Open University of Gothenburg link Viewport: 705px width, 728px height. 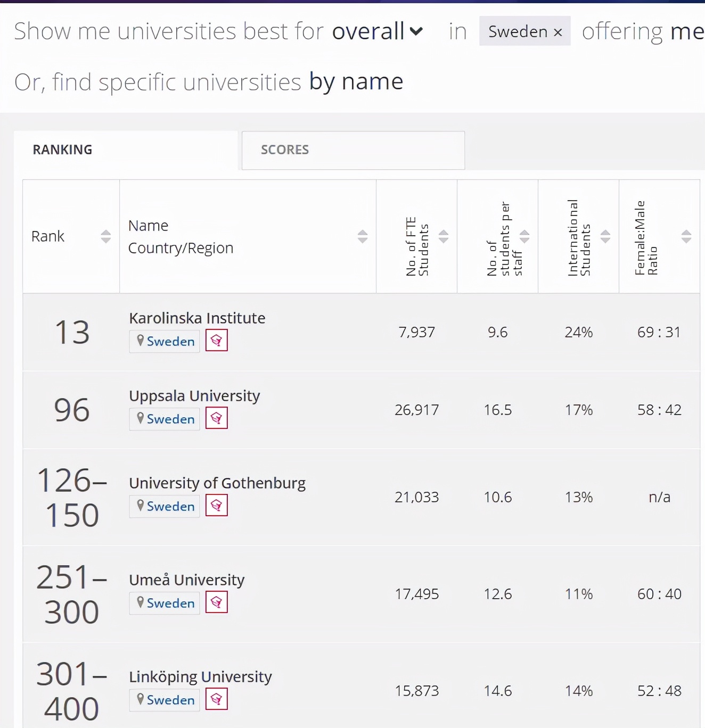[217, 483]
